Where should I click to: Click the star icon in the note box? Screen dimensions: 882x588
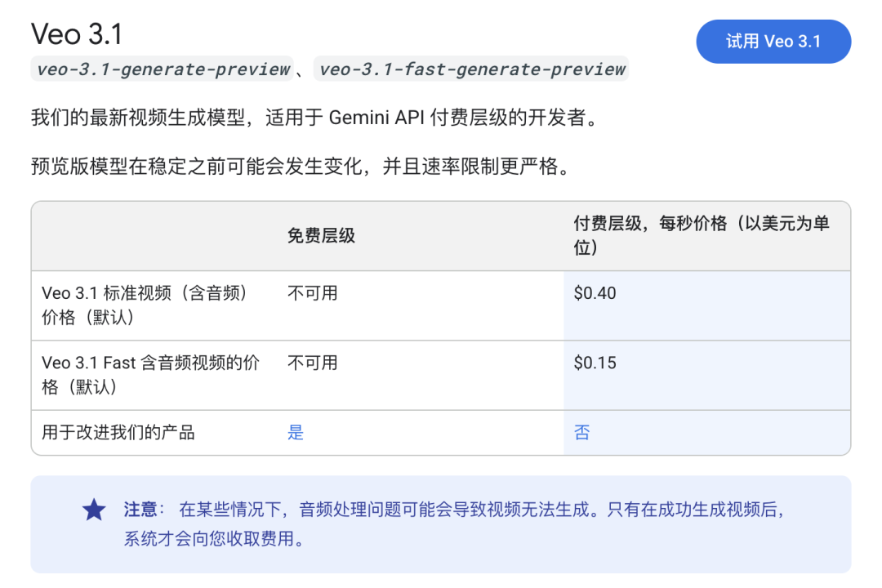point(94,510)
